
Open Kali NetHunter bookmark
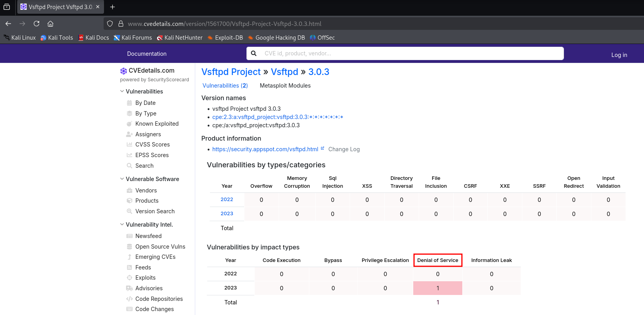click(180, 38)
